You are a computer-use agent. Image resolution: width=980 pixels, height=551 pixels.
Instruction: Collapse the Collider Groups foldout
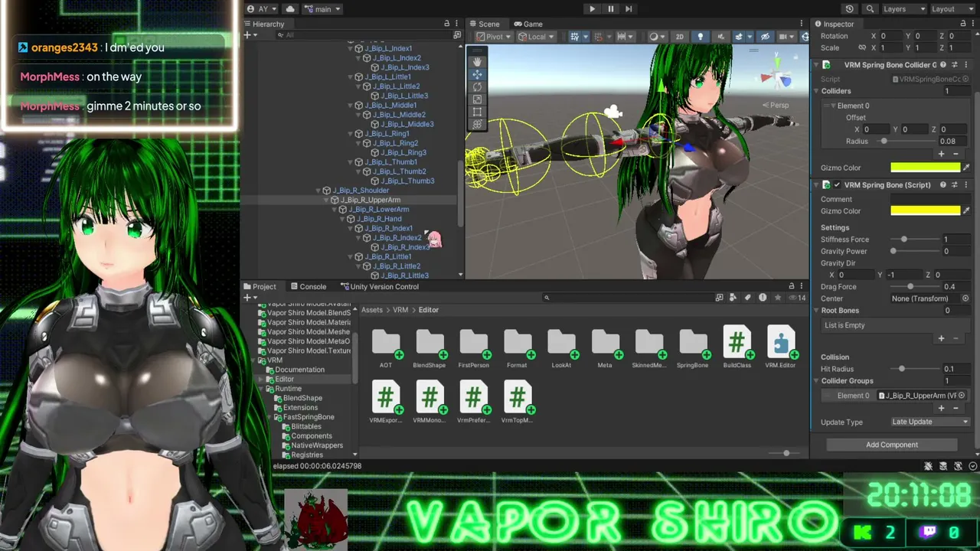817,381
